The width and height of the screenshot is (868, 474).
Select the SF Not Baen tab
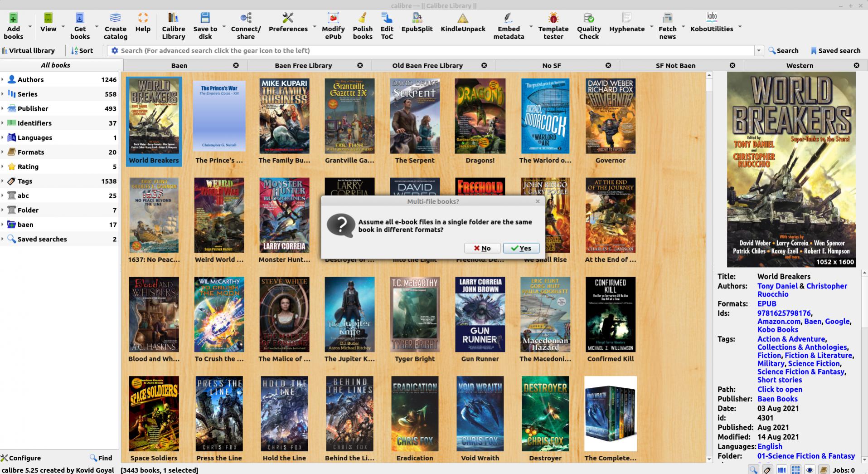tap(675, 65)
